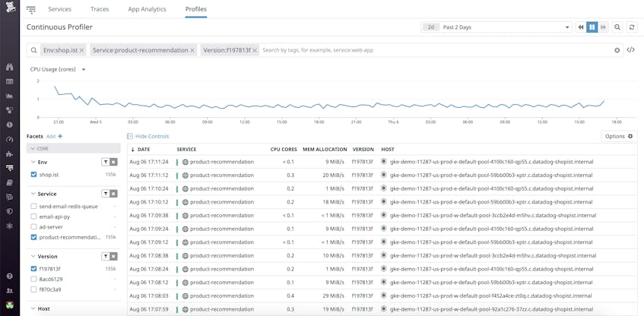Open the Integrations puzzle icon in sidebar
644x316 pixels.
coord(10,154)
